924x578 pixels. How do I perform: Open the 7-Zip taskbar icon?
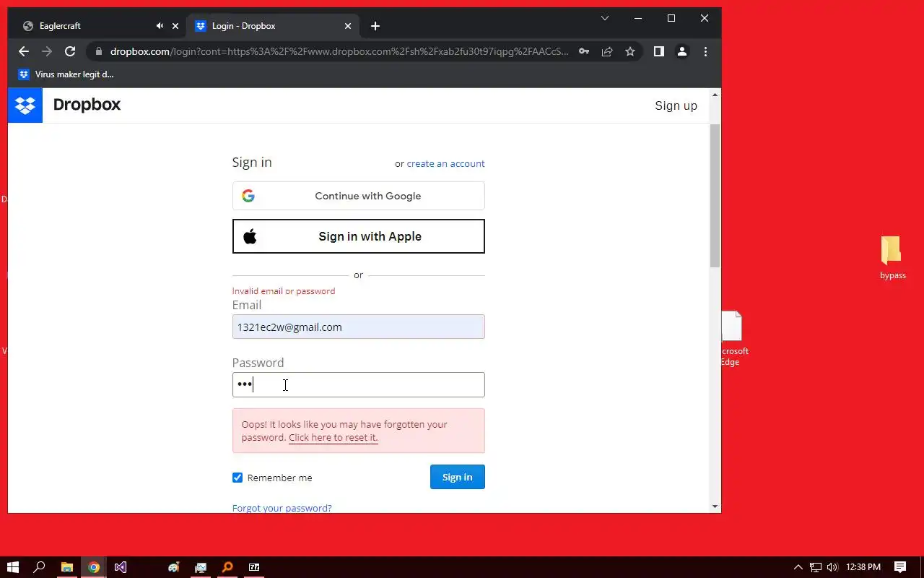[x=254, y=567]
